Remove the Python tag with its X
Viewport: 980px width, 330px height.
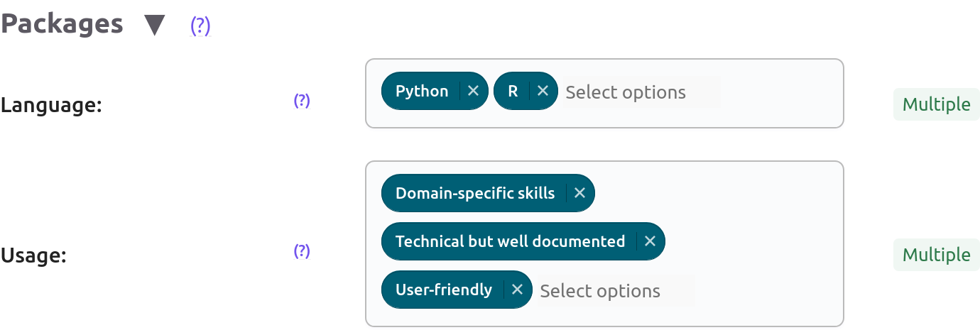(x=474, y=91)
